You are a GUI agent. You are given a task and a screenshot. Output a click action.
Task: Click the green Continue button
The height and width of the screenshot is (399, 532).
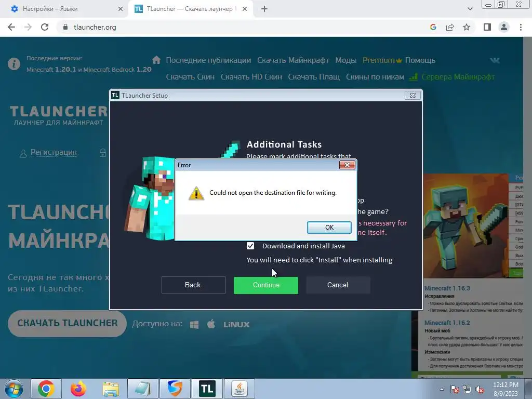[x=265, y=285]
